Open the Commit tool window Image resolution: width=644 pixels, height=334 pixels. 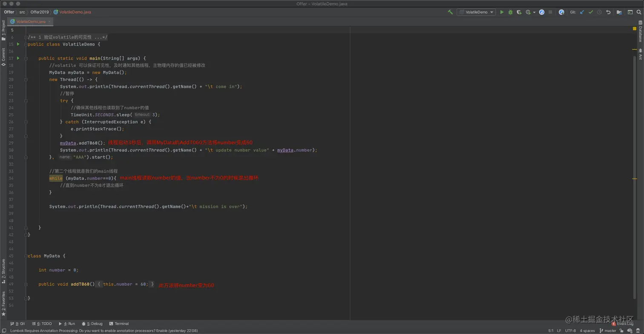[x=3, y=57]
